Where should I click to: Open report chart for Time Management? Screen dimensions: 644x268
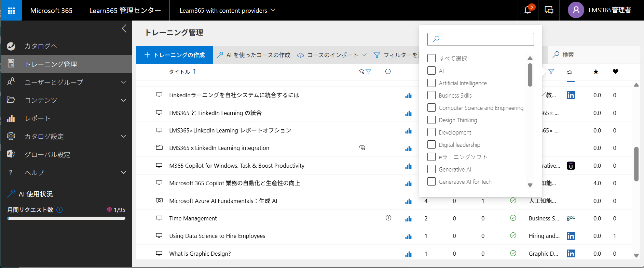[408, 219]
